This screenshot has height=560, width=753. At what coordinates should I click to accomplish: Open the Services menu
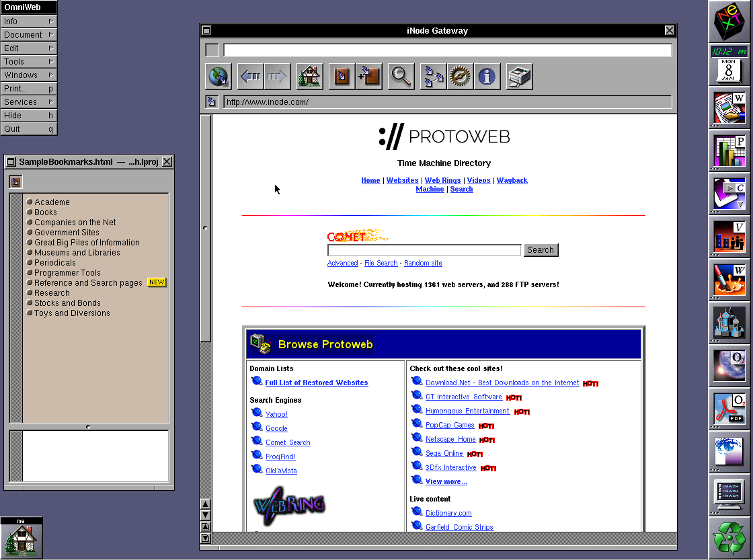click(x=29, y=102)
